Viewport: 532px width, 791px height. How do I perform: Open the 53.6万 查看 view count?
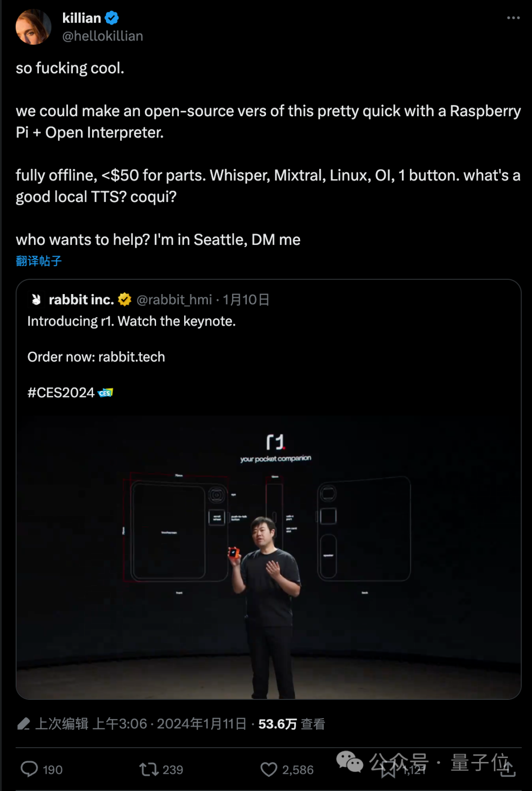tap(292, 724)
